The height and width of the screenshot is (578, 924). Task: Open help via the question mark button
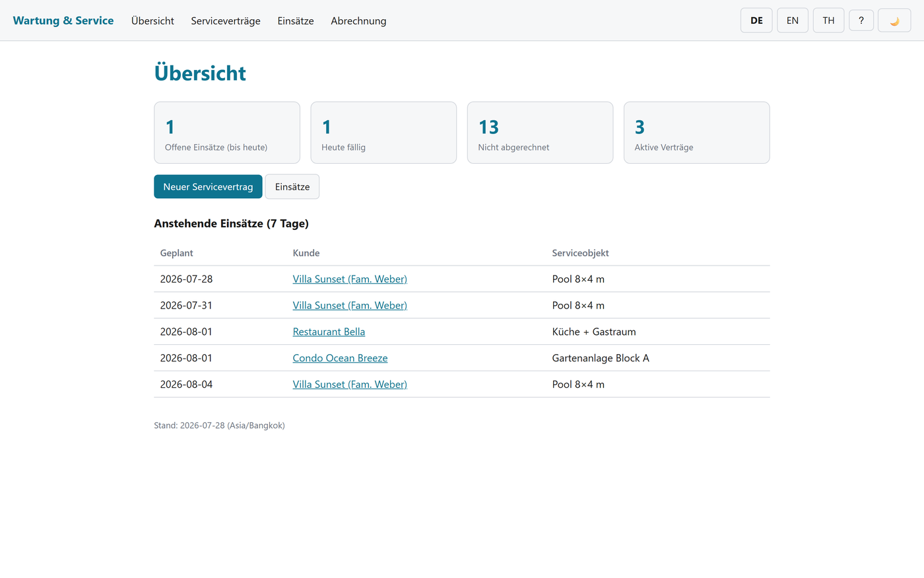pos(861,20)
